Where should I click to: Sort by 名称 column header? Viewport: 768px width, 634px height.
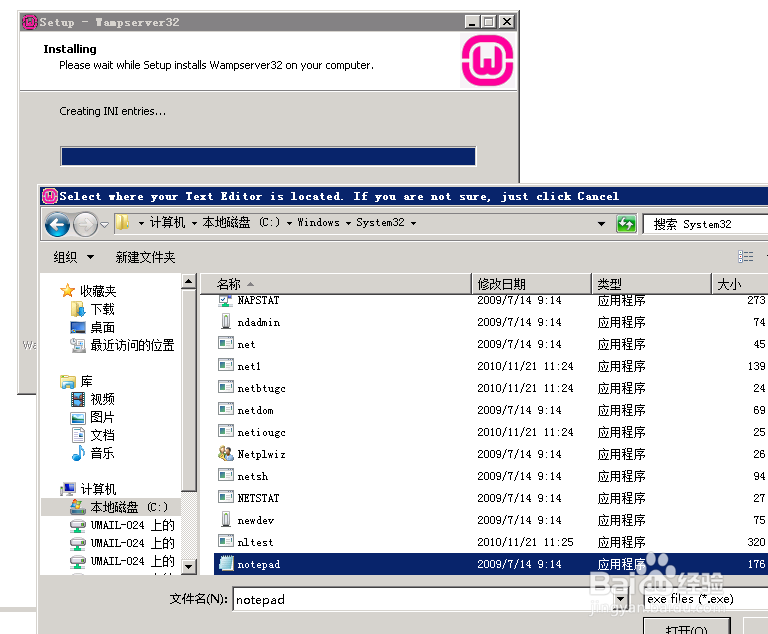[x=336, y=284]
